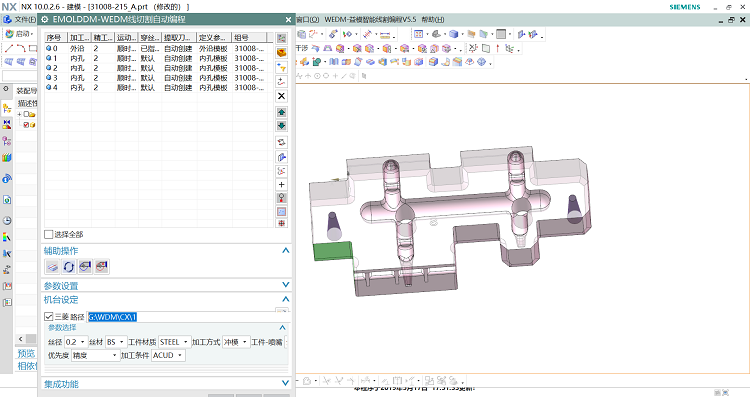The height and width of the screenshot is (397, 750).
Task: Collapse the 机台设定 section
Action: tap(286, 299)
